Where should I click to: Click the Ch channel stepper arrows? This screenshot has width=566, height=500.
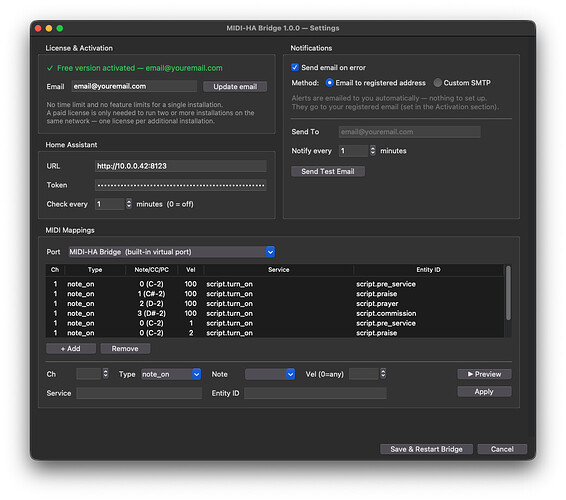click(105, 373)
